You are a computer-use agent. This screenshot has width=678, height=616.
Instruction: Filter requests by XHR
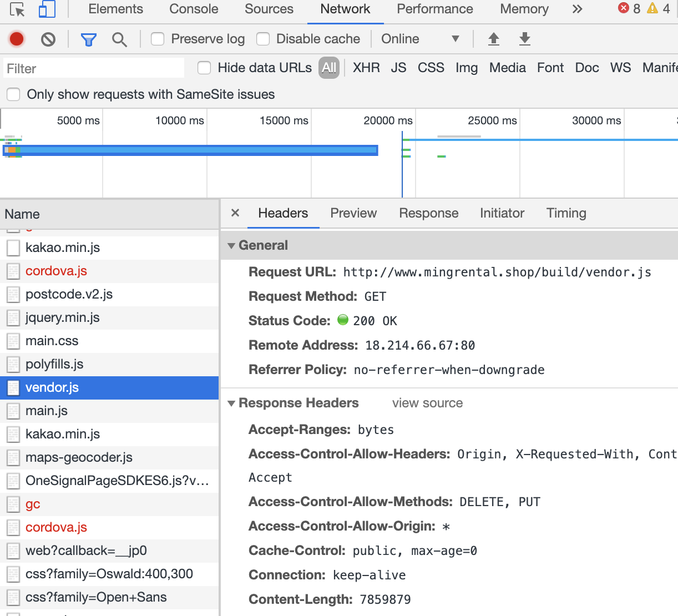click(366, 68)
